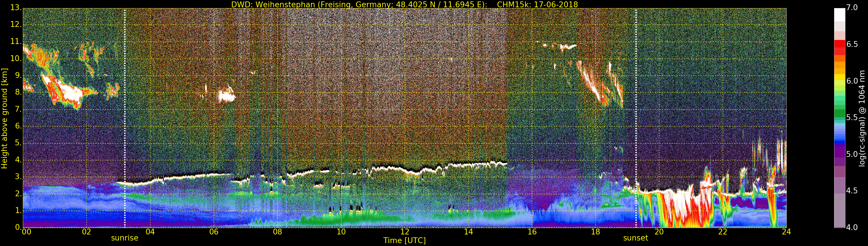Click the '12' hour tick on the time axis
The width and height of the screenshot is (868, 246).
pos(405,232)
